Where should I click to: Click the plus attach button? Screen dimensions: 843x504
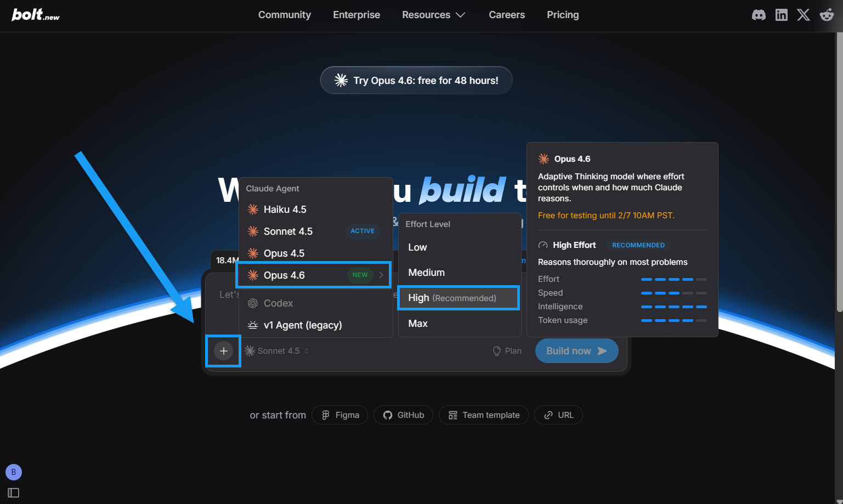223,351
